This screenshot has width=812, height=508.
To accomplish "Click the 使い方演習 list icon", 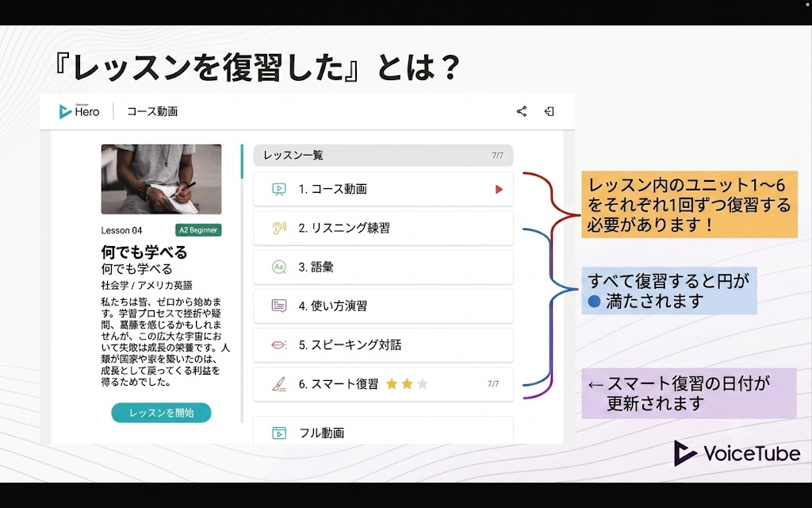I will pyautogui.click(x=278, y=306).
